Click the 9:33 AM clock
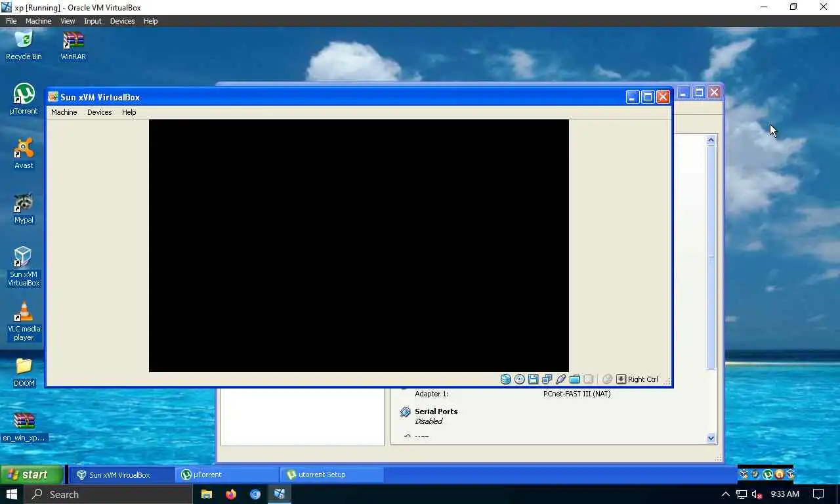 click(785, 494)
